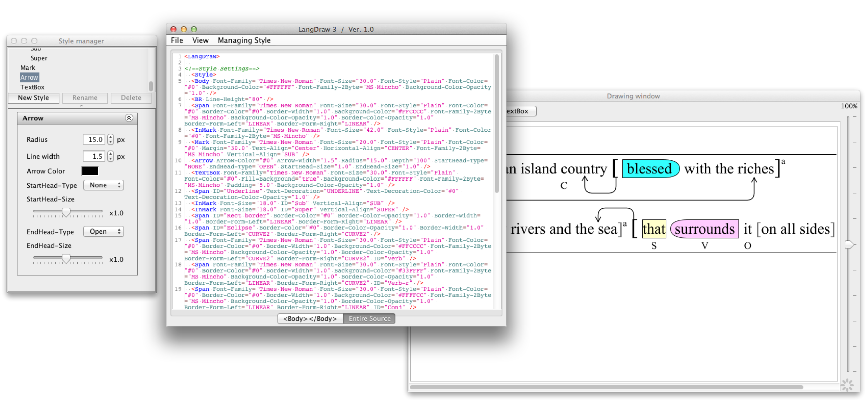Open the Managing Style menu
866x406 pixels.
[245, 40]
